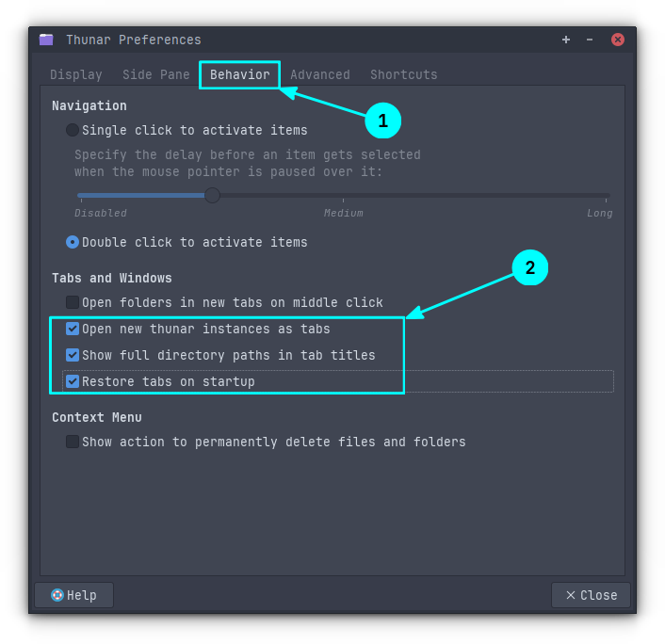This screenshot has height=644, width=665.
Task: Click the selection delay slider handle
Action: [213, 195]
